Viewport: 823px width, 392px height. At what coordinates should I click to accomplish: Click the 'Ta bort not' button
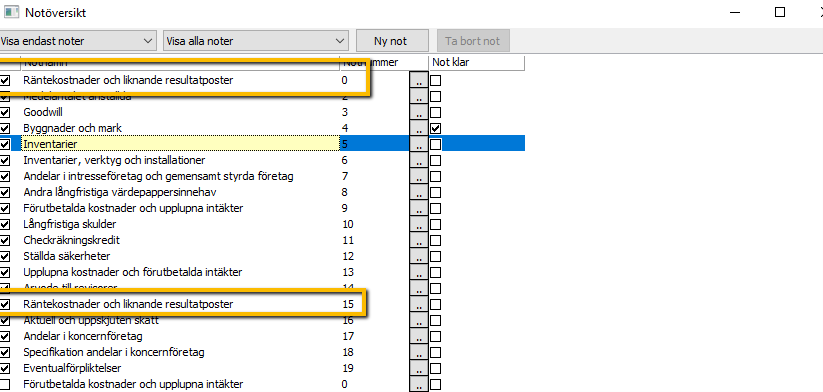[x=473, y=41]
